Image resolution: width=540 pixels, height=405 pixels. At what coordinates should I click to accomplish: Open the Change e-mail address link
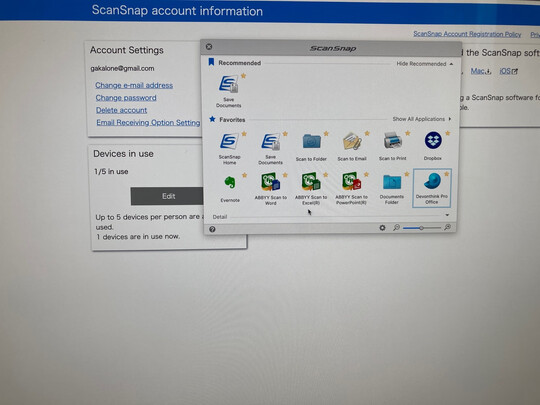click(x=134, y=85)
